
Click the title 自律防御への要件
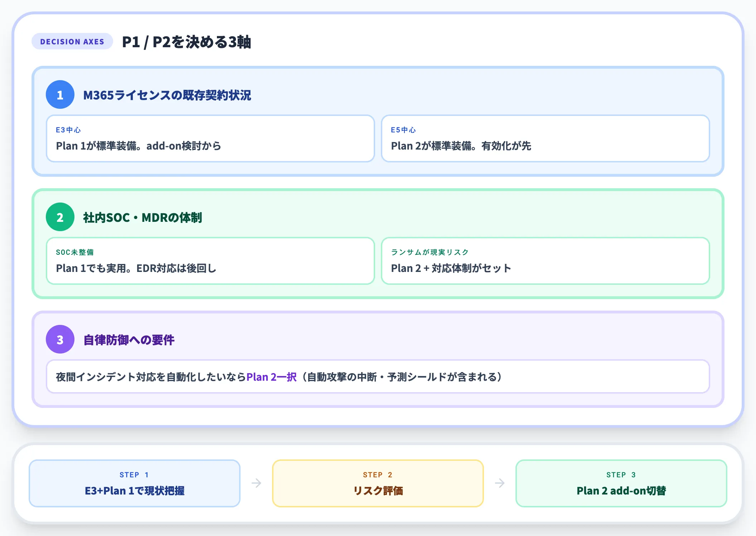point(129,340)
